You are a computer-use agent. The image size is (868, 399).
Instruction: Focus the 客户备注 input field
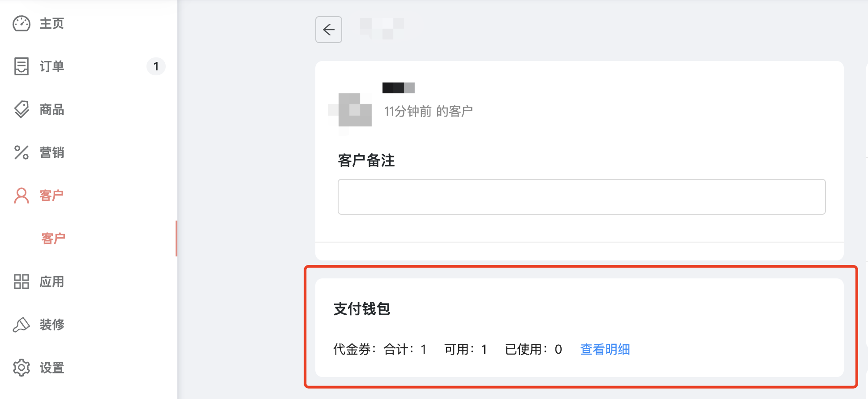(581, 197)
